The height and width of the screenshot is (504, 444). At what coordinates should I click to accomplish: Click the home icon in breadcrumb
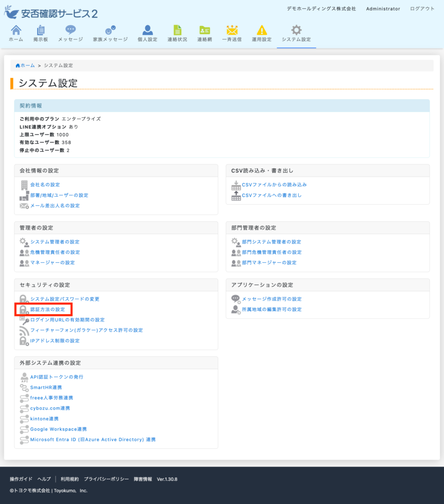tap(18, 65)
